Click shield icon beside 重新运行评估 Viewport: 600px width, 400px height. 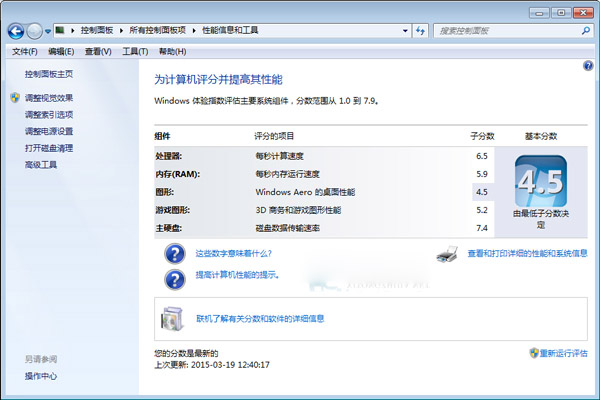[x=534, y=353]
